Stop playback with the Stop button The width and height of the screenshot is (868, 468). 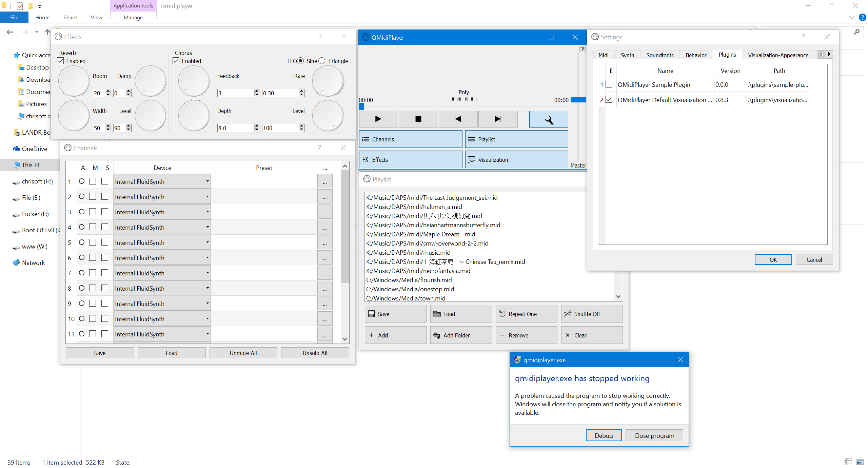coord(418,119)
